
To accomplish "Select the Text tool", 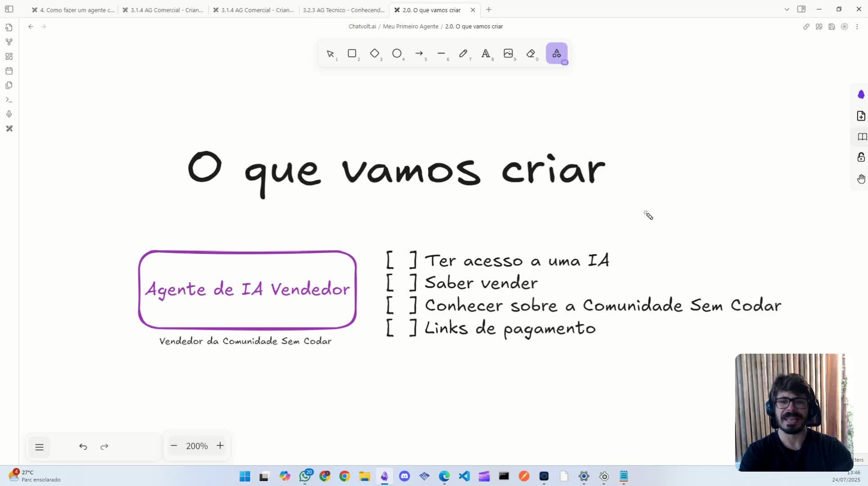I will [x=487, y=54].
